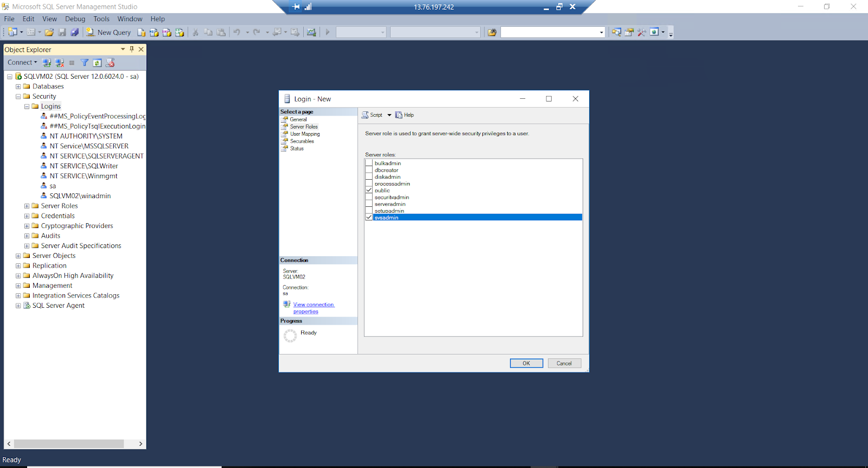This screenshot has height=468, width=868.
Task: Click the Undo arrow icon
Action: point(237,32)
